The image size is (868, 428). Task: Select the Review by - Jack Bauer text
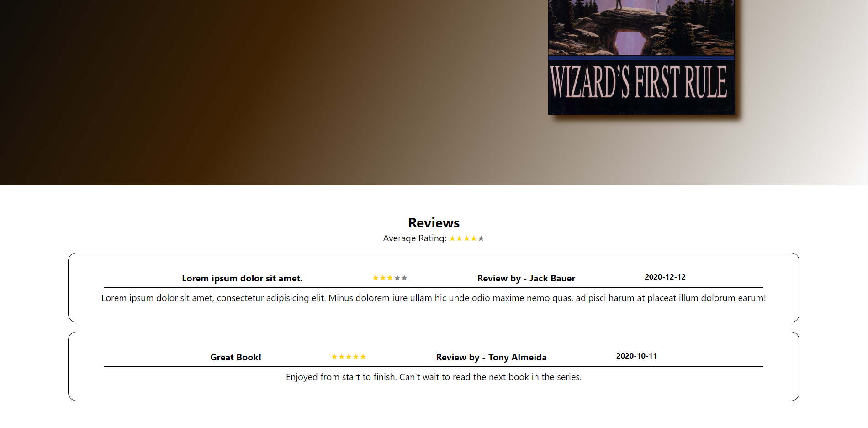tap(526, 278)
